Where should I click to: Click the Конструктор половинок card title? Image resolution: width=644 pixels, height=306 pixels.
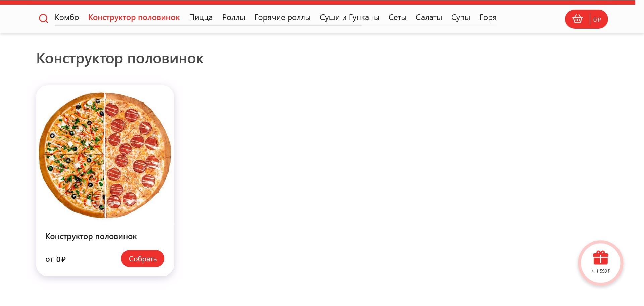point(91,236)
